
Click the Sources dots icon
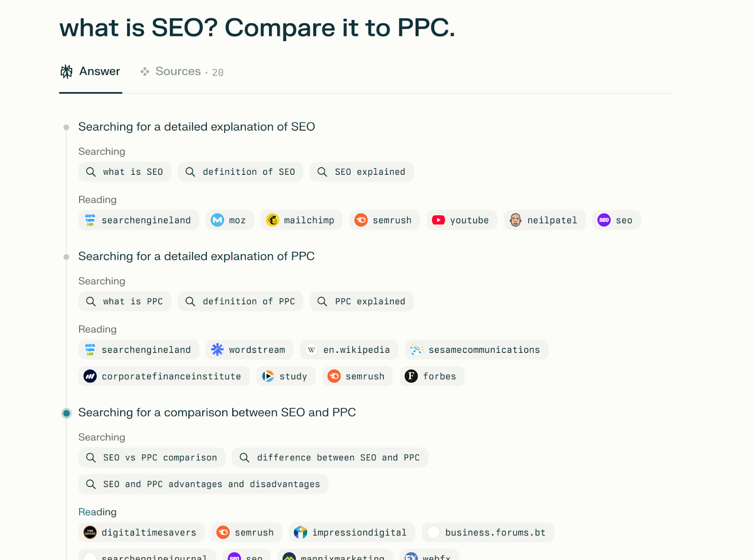(x=145, y=72)
